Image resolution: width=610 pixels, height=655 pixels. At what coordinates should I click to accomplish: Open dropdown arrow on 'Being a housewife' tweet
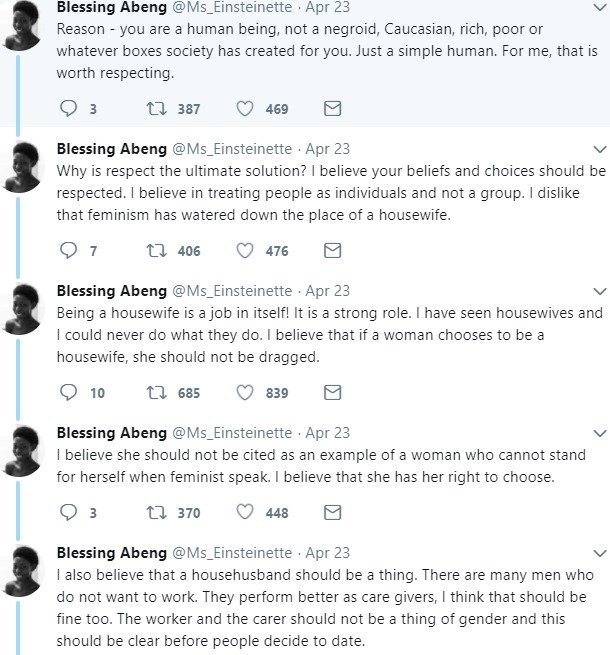(598, 291)
